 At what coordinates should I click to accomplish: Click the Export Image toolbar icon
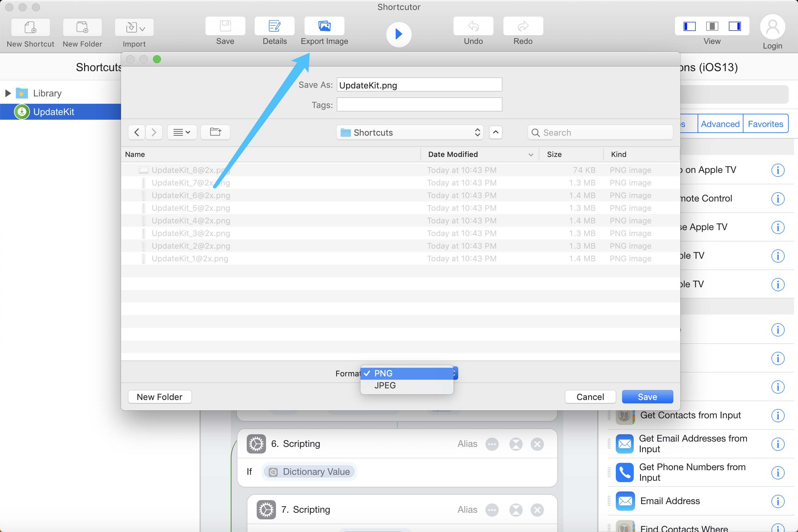click(x=324, y=26)
